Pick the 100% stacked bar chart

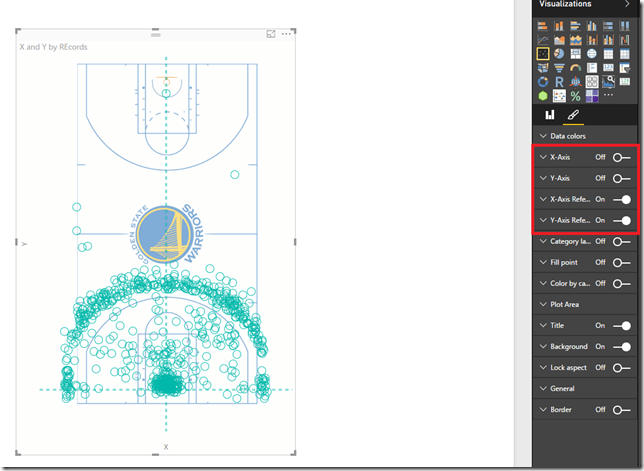click(x=608, y=26)
